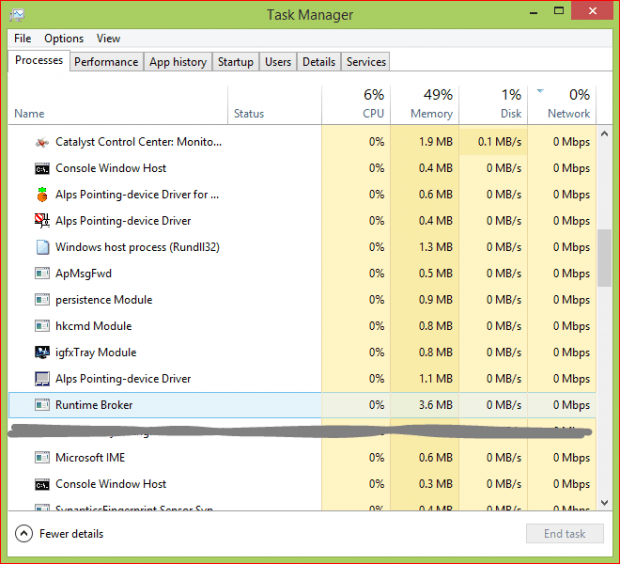
Task: Click the persistence Module icon
Action: click(42, 300)
